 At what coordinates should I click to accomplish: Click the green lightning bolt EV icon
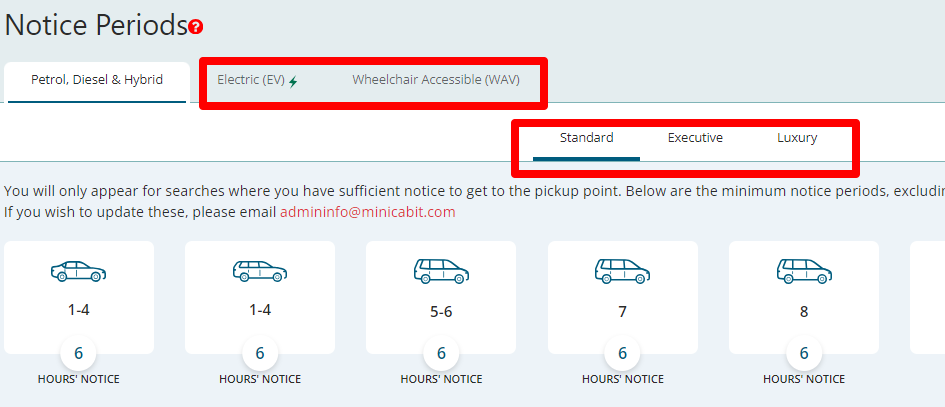click(293, 81)
